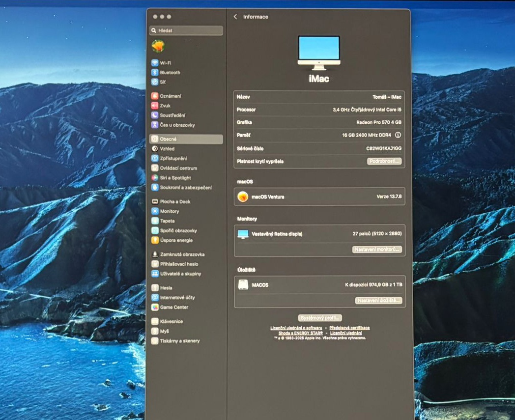Open the Zpřístupnění accessibility icon
The image size is (515, 420).
[x=155, y=158]
